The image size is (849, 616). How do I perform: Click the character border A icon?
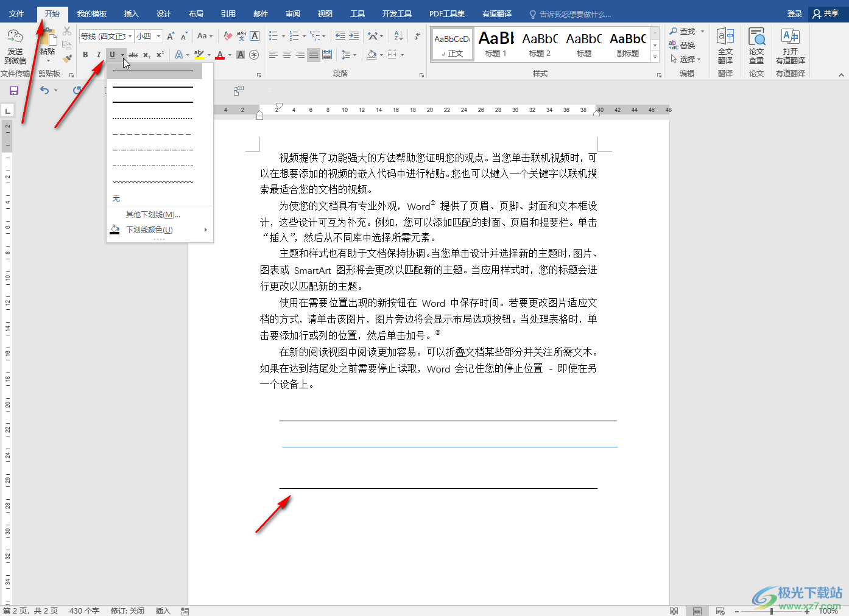point(255,37)
